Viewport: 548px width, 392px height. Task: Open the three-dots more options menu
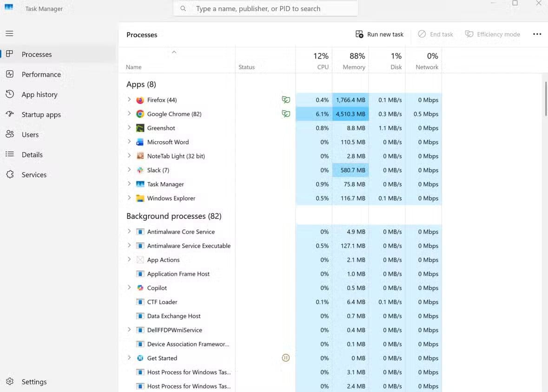point(537,34)
